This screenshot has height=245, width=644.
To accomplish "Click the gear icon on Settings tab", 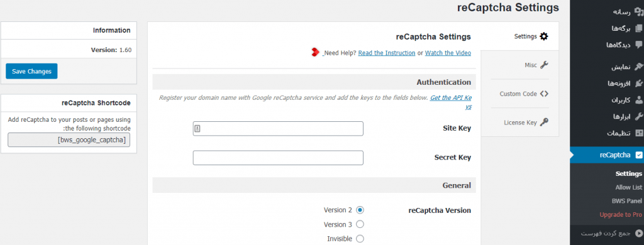I will [544, 36].
